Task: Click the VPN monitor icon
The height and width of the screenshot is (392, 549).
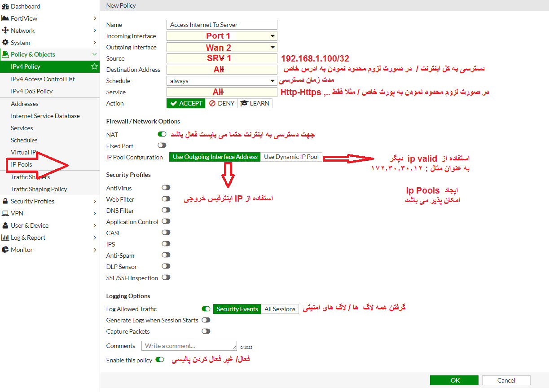Action: click(x=5, y=213)
